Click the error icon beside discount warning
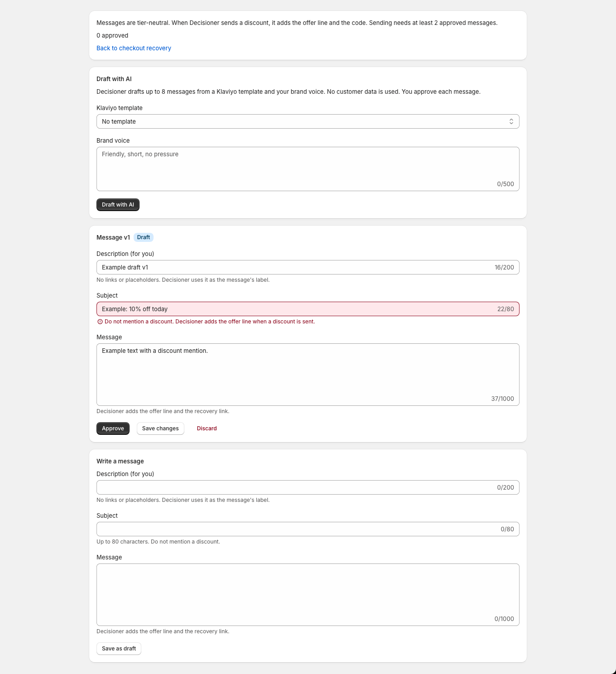Image resolution: width=616 pixels, height=674 pixels. pos(100,322)
